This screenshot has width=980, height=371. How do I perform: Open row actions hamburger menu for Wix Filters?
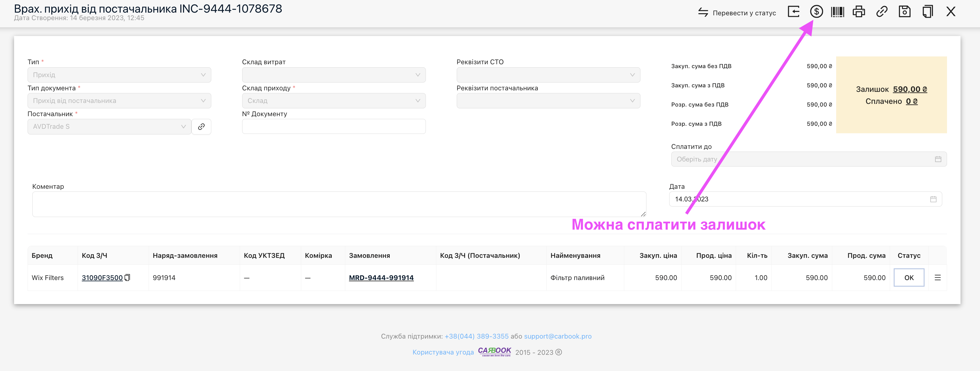937,278
